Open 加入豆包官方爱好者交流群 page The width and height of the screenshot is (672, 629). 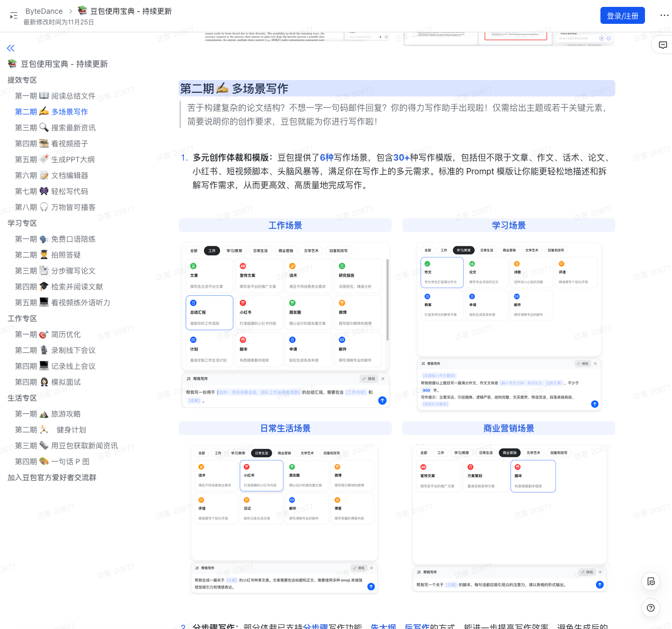(x=52, y=477)
